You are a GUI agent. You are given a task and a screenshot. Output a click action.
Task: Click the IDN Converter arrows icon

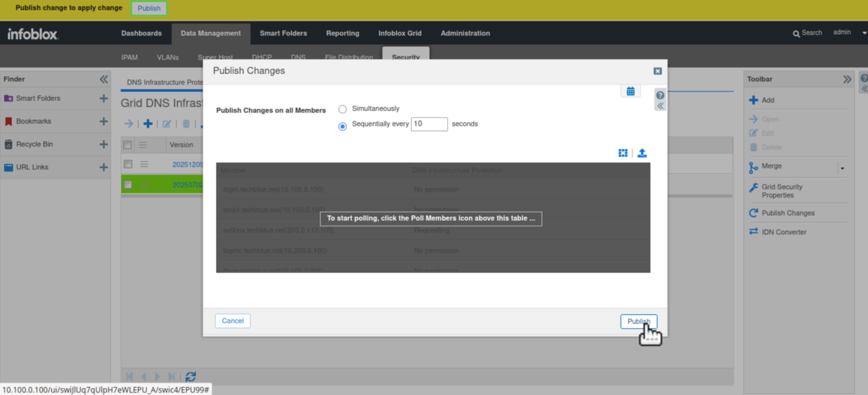click(x=753, y=231)
